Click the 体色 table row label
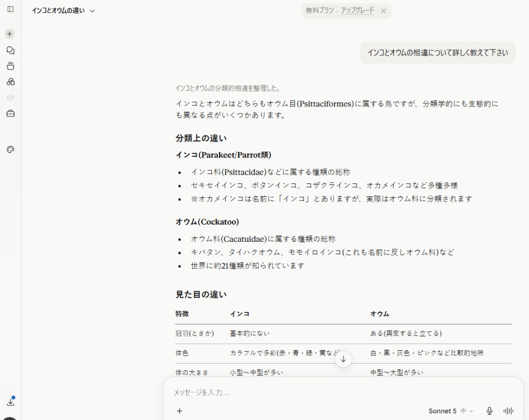Viewport: 529px width, 420px height. point(182,353)
